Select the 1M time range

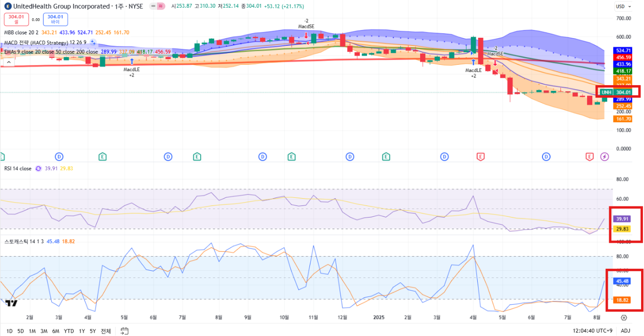(32, 331)
